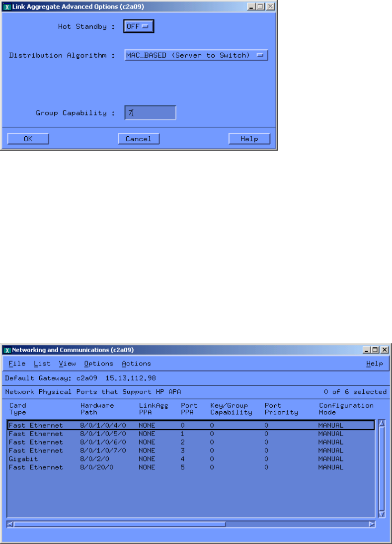
Task: Click the LinkAgg PPA column header
Action: click(154, 409)
